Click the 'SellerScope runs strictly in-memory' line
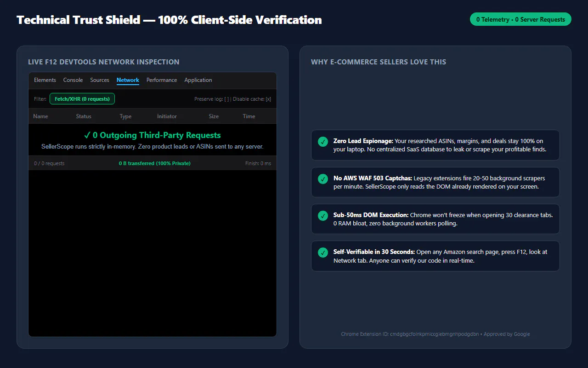Screen dimensions: 588x368 tap(153, 147)
